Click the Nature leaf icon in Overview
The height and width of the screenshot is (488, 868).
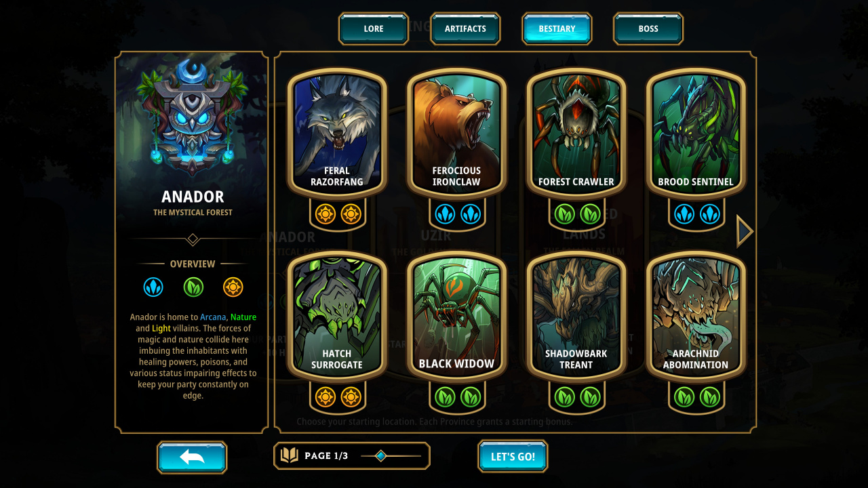click(x=193, y=287)
